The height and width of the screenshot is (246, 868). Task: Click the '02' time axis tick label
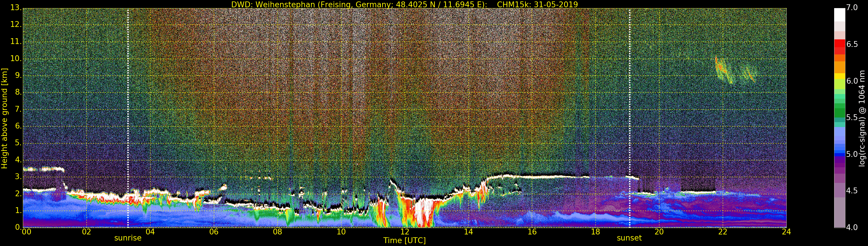86,232
